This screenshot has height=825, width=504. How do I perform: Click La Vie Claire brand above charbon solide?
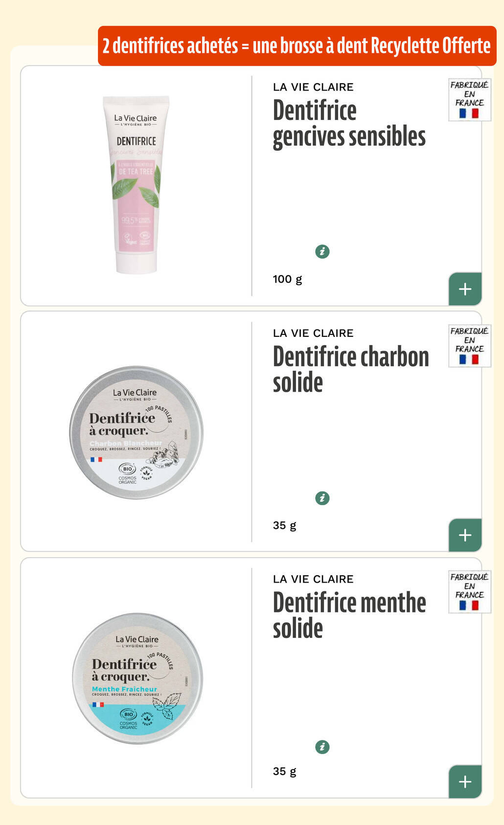313,333
